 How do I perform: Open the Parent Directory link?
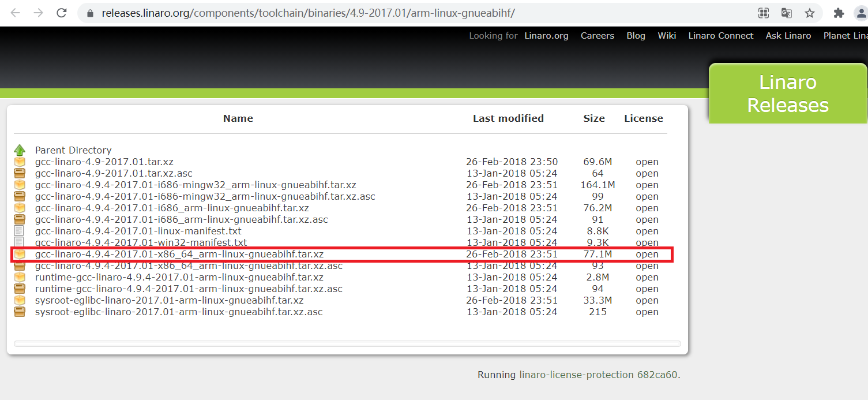73,150
